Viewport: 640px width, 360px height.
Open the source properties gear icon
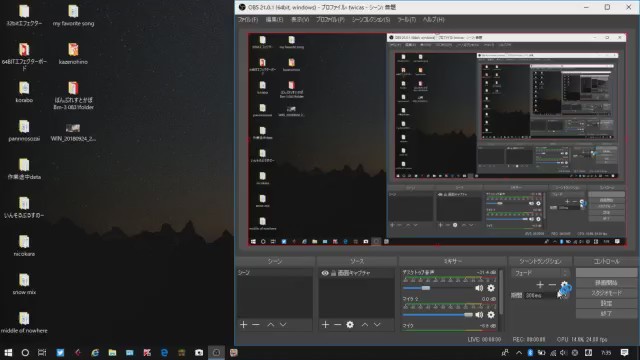pyautogui.click(x=350, y=324)
